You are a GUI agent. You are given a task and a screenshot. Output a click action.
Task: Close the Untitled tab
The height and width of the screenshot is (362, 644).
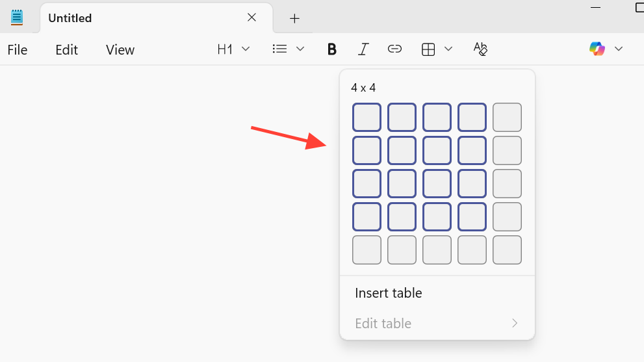[251, 18]
